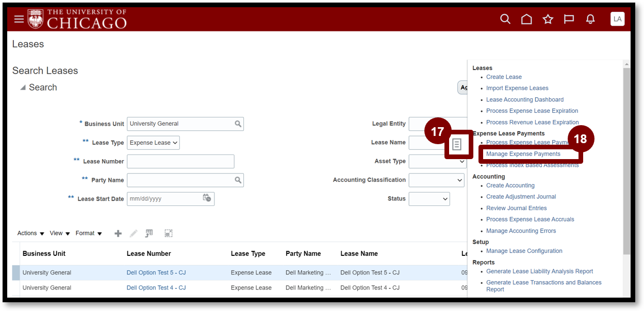The height and width of the screenshot is (311, 644).
Task: Click the Detach table icon
Action: click(168, 233)
